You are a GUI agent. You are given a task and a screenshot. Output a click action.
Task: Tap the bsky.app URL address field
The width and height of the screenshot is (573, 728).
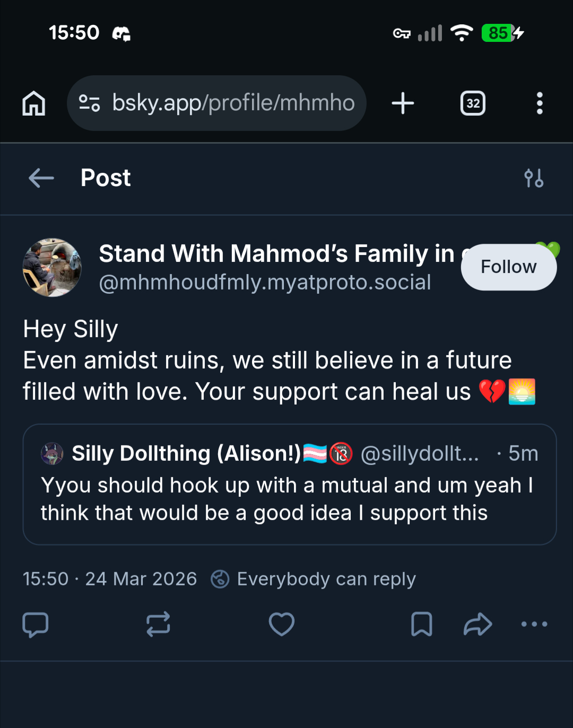point(233,103)
